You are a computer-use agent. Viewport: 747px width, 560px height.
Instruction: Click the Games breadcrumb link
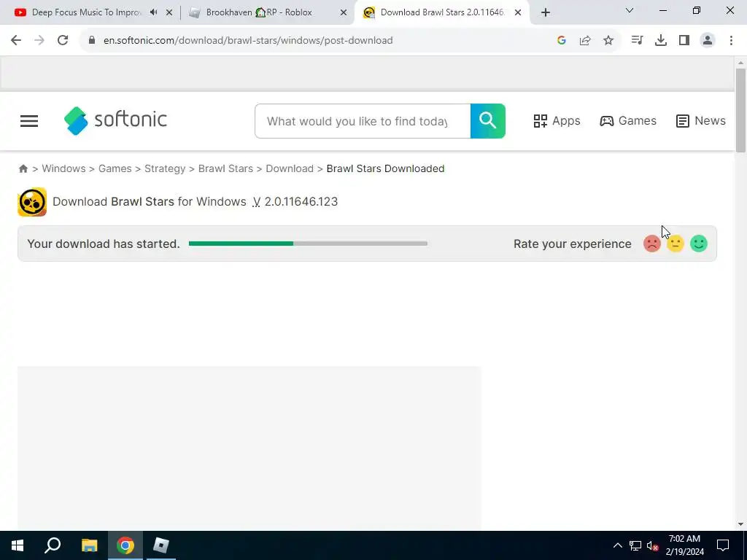[x=115, y=168]
